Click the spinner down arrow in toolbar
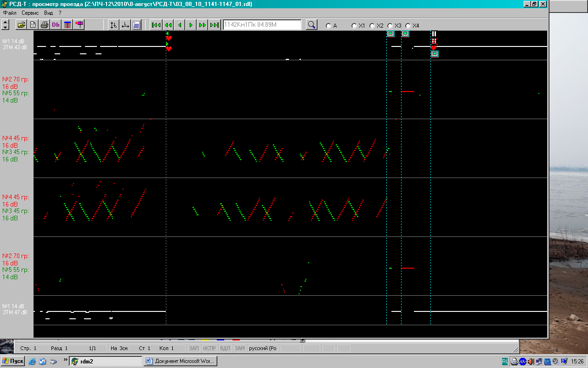Image resolution: width=588 pixels, height=368 pixels. coord(6,27)
